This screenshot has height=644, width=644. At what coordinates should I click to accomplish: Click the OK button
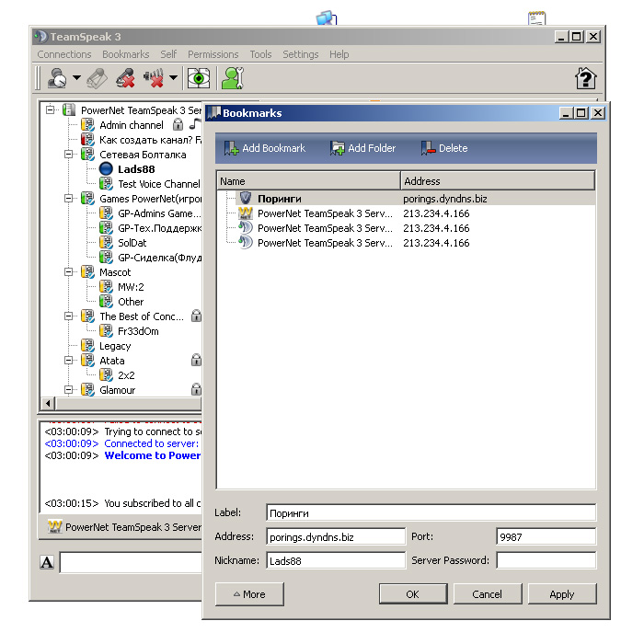click(x=413, y=594)
